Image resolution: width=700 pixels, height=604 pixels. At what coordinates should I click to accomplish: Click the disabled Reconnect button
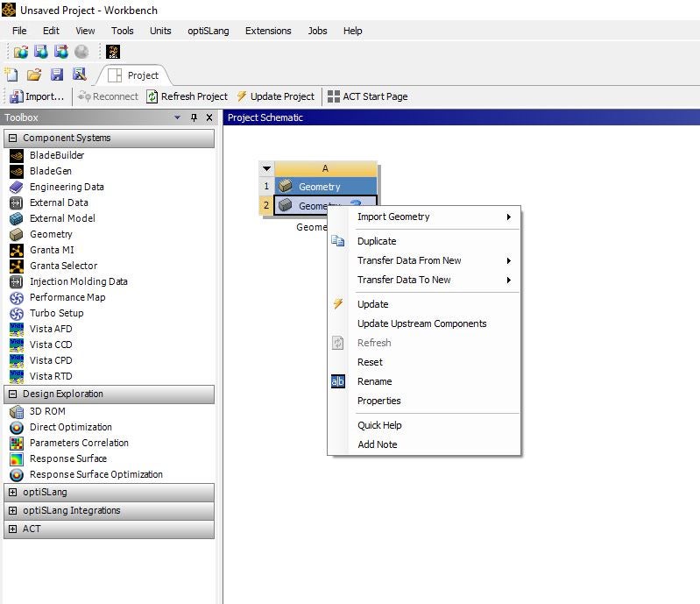(x=108, y=96)
